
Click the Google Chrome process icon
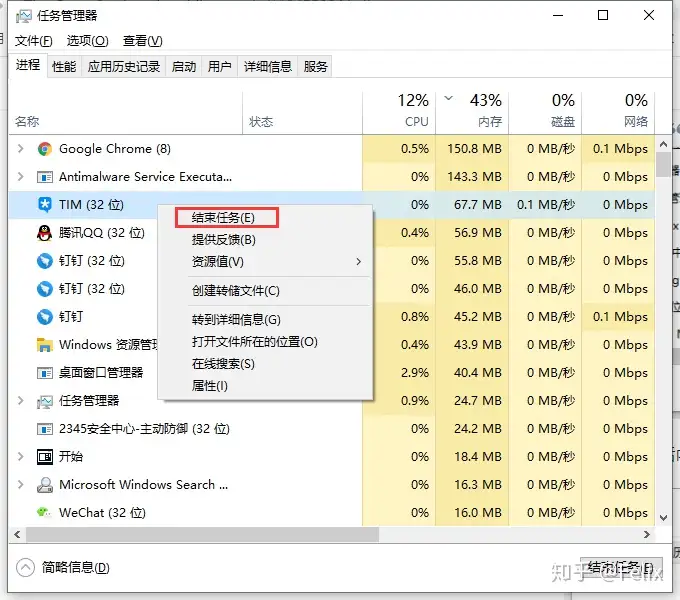(45, 149)
